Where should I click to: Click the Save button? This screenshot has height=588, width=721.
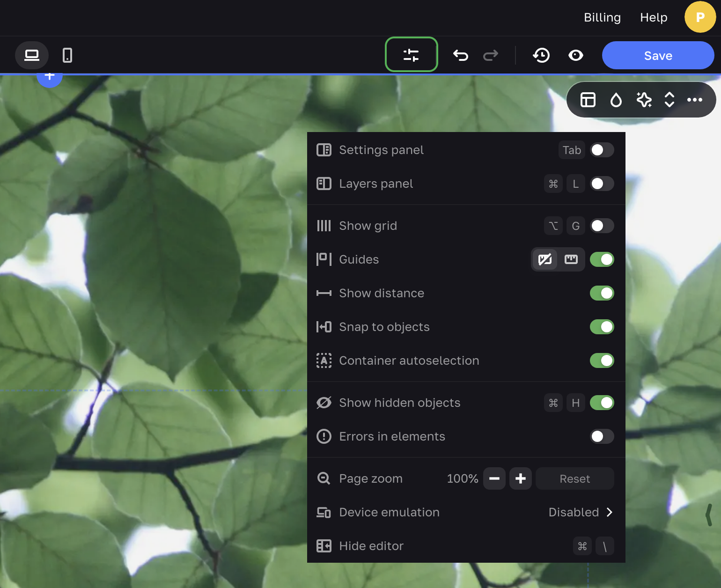[658, 55]
